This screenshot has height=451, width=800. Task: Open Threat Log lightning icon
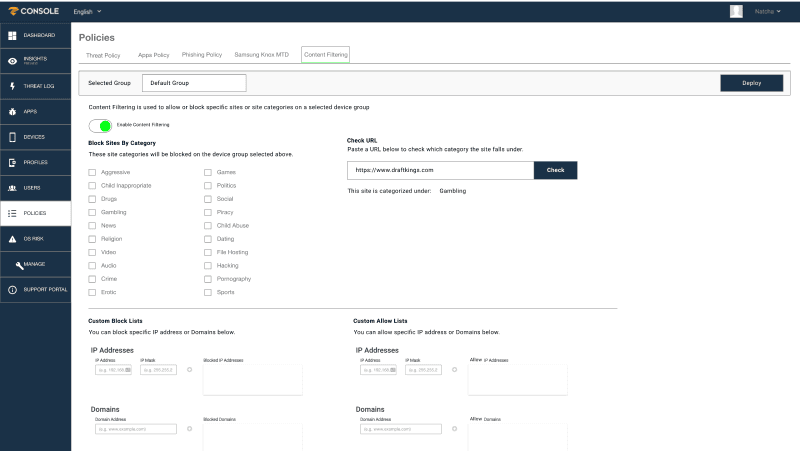12,86
